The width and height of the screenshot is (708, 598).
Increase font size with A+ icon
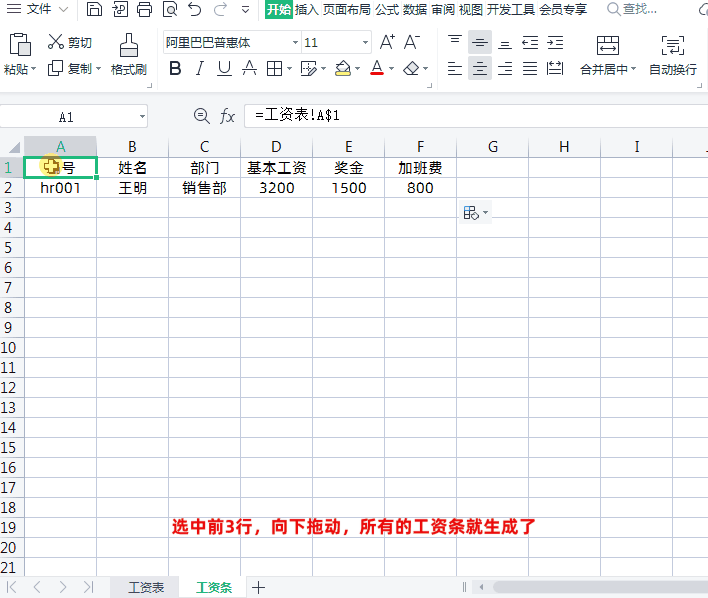point(387,42)
